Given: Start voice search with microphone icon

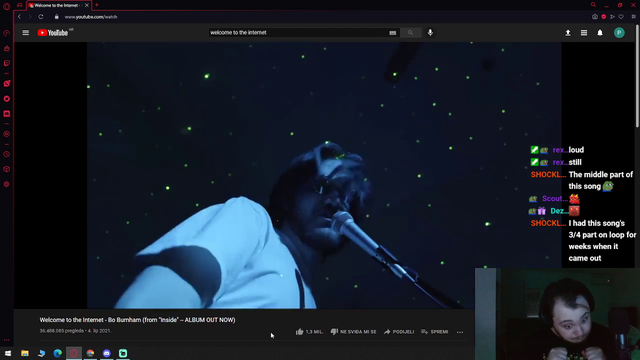Looking at the screenshot, I should pos(430,33).
